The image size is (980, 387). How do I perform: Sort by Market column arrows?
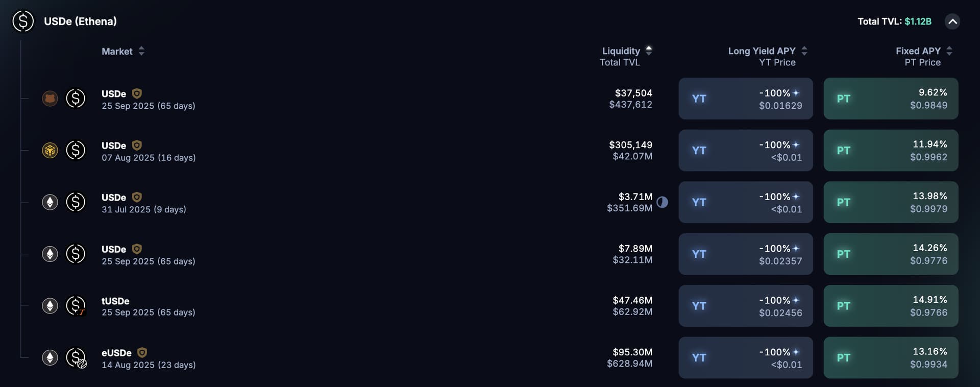coord(141,51)
